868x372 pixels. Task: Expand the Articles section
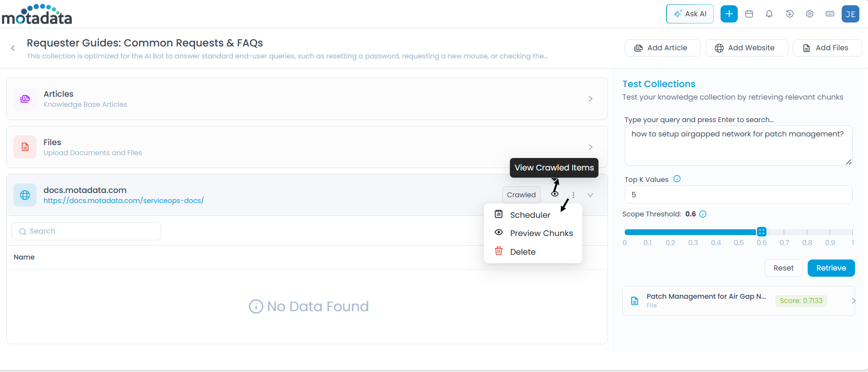coord(590,99)
